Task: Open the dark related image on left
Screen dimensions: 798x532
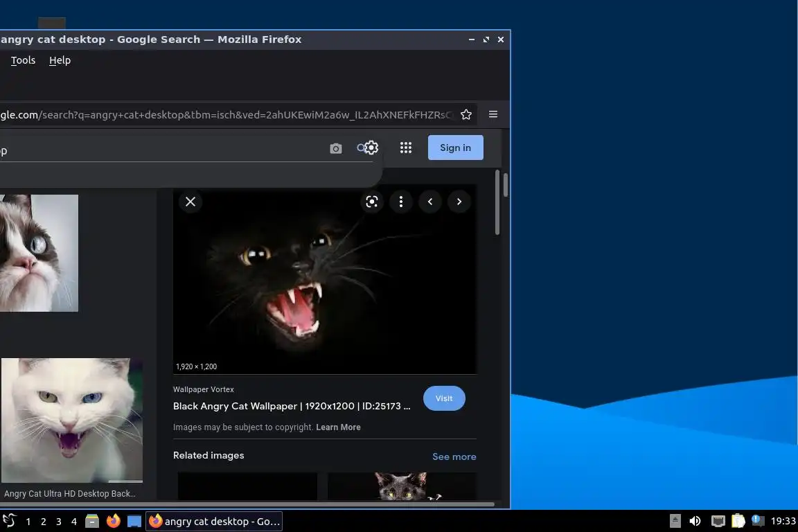Action: [247, 486]
